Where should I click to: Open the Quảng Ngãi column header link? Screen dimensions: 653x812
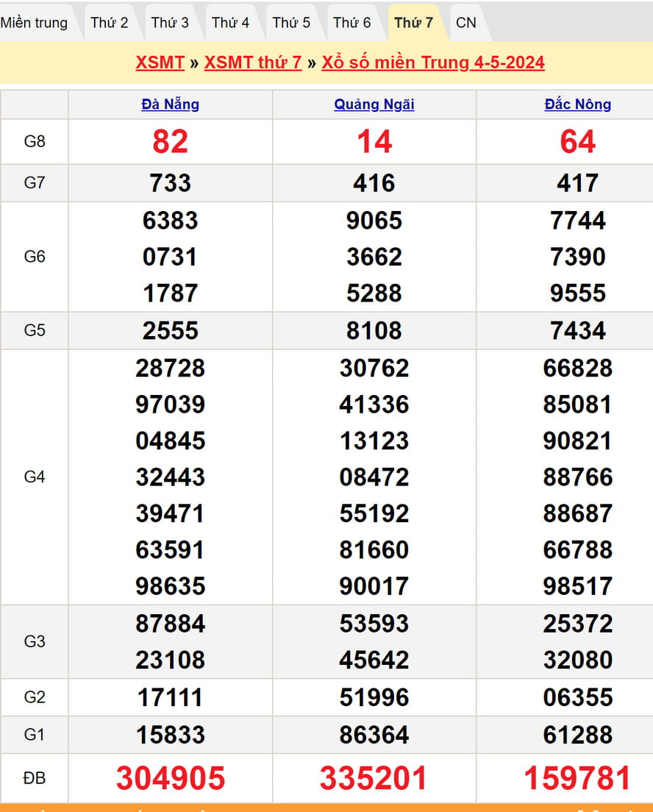point(374,104)
